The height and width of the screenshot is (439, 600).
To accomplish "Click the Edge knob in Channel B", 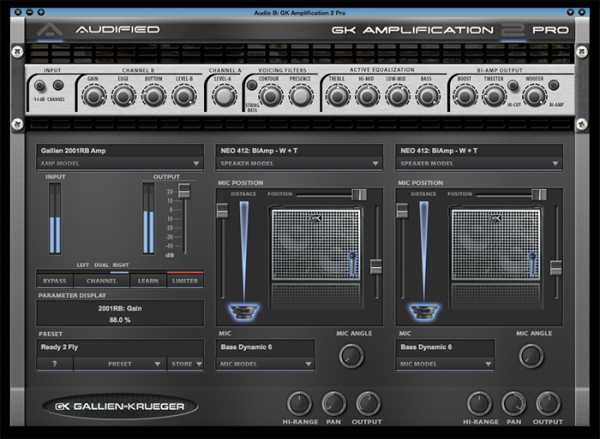I will coord(124,96).
